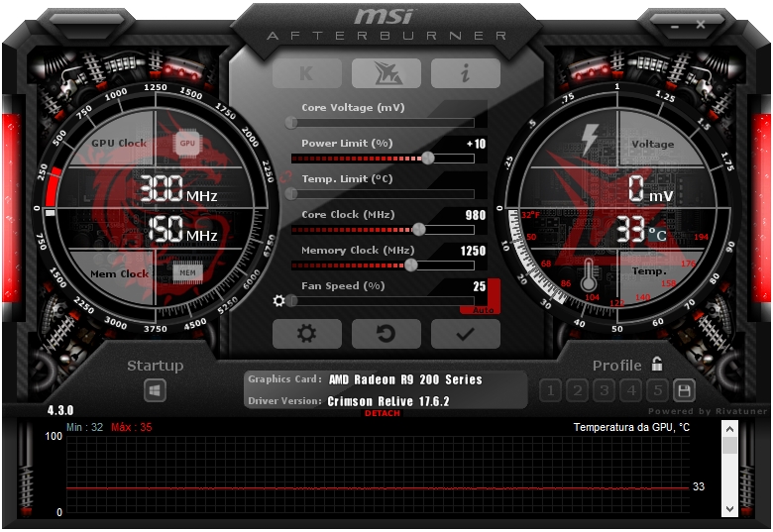Open settings with the gear button
The width and height of the screenshot is (773, 532).
coord(306,334)
